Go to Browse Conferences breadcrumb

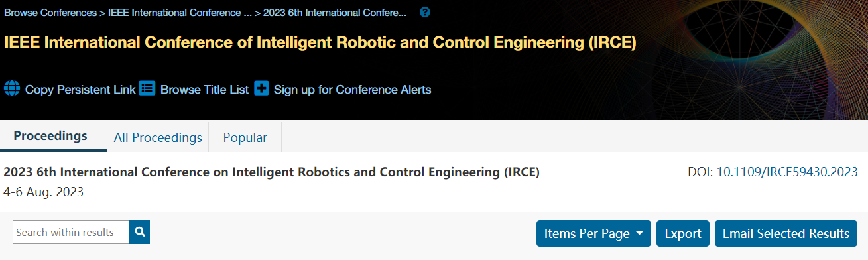50,13
